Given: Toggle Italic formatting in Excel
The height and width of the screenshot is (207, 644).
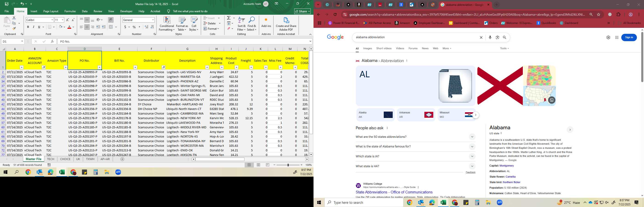Looking at the screenshot, I should pyautogui.click(x=34, y=27).
